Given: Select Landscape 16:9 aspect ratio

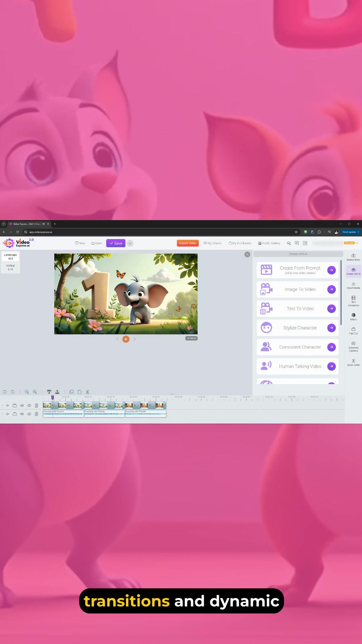Looking at the screenshot, I should click(x=10, y=257).
